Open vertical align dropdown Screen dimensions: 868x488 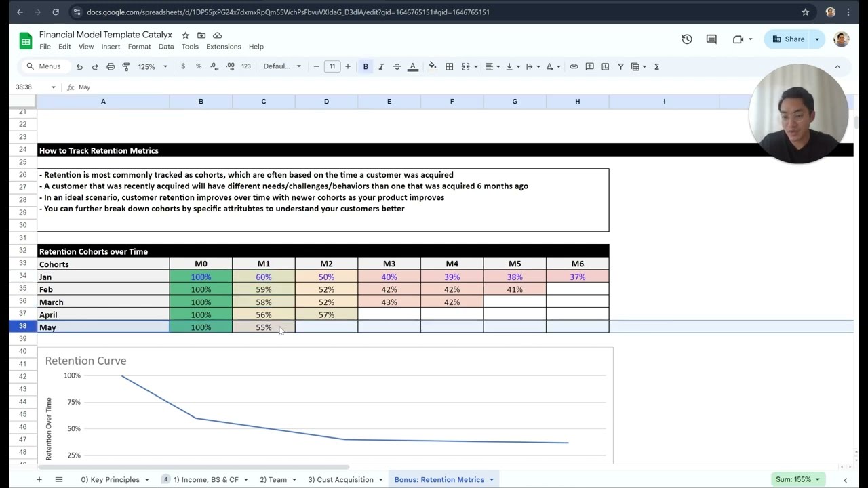(513, 66)
